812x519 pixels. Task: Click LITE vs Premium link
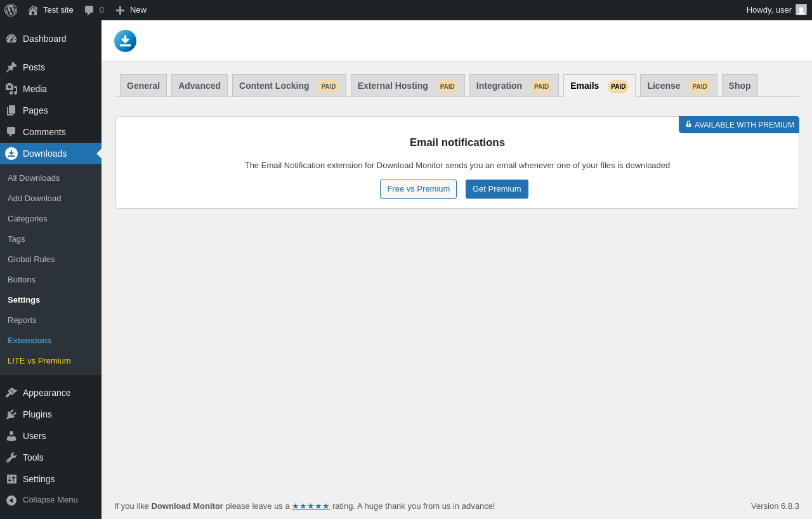click(39, 361)
